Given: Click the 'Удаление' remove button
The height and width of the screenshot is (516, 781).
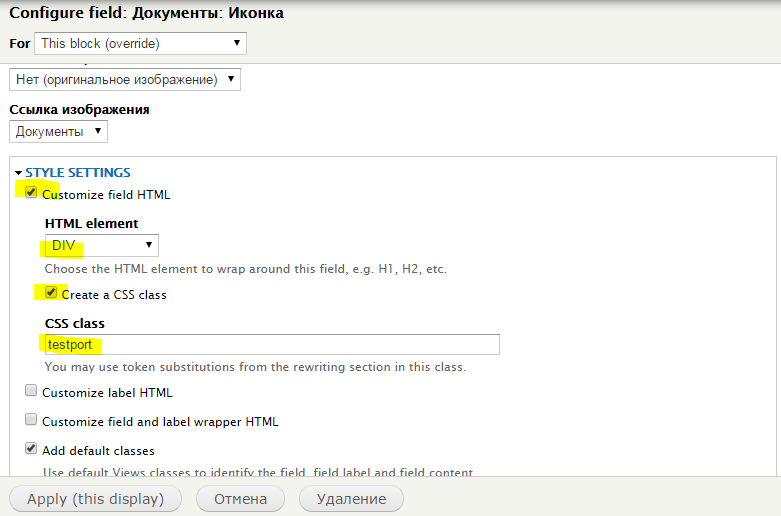Looking at the screenshot, I should [351, 499].
